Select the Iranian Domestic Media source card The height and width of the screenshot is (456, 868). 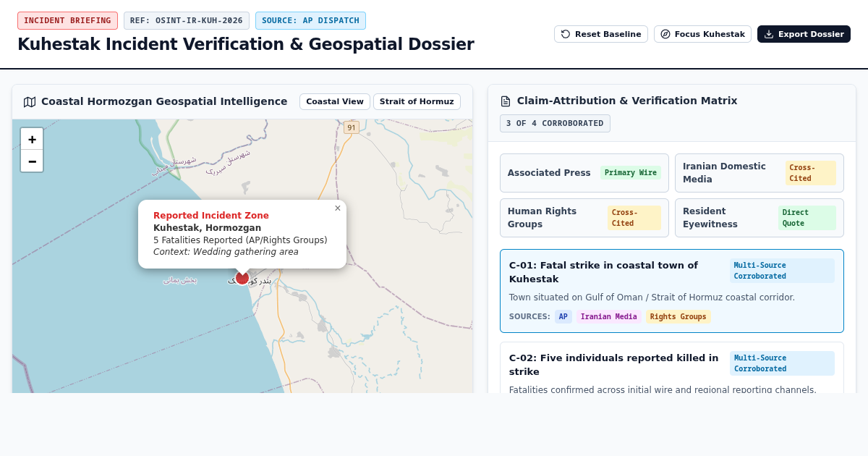[x=759, y=173]
